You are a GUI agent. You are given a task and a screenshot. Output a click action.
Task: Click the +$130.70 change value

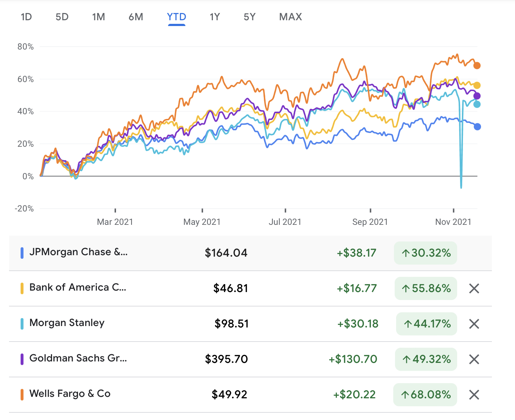pos(353,359)
